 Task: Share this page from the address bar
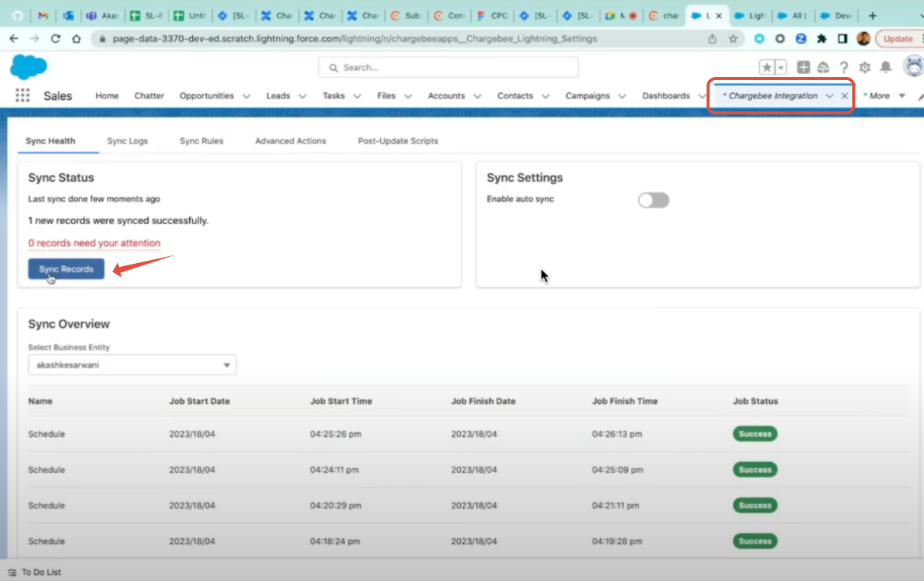(713, 38)
